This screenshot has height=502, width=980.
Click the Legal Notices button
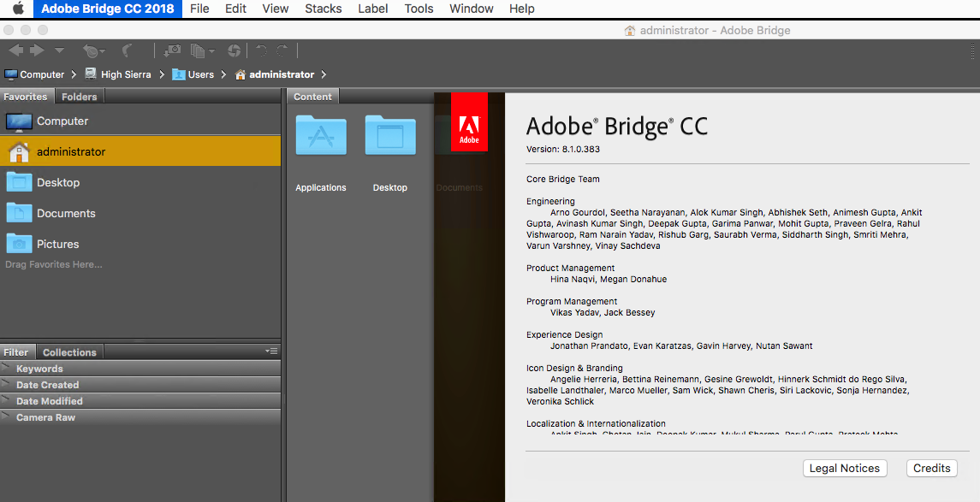(845, 469)
